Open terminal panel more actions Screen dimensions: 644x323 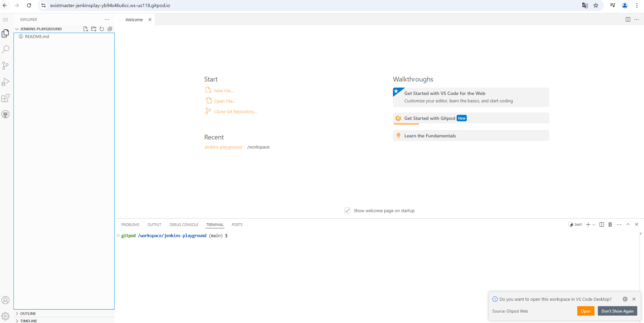click(x=619, y=225)
